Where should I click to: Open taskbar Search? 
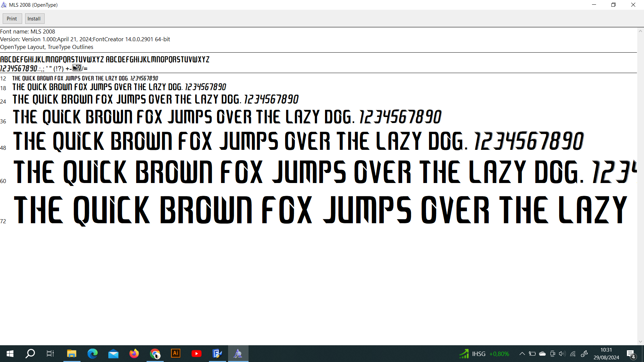tap(30, 354)
